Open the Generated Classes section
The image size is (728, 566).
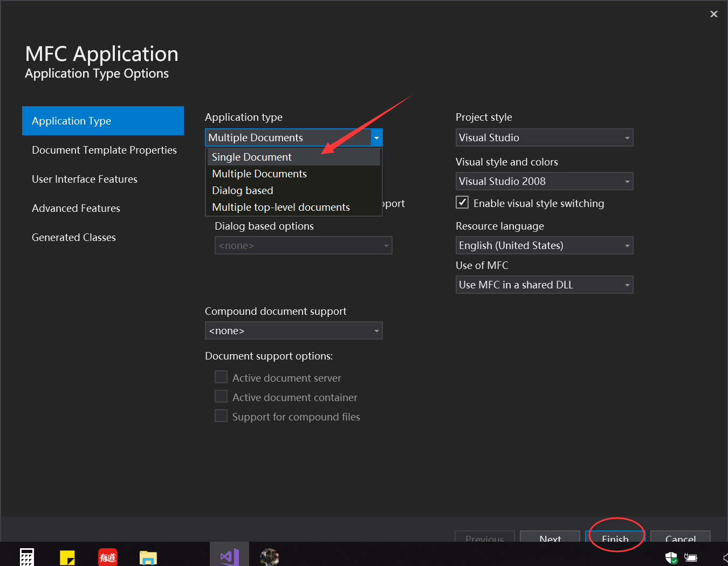(74, 237)
